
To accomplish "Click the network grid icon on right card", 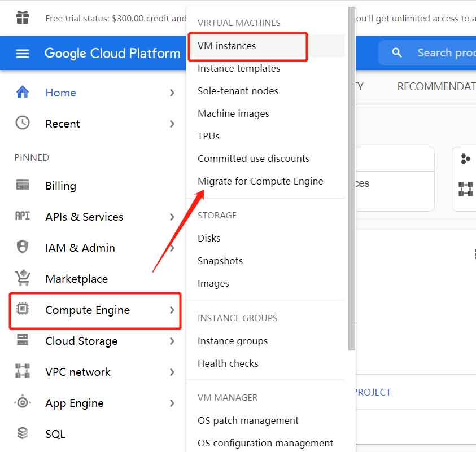I will point(465,189).
